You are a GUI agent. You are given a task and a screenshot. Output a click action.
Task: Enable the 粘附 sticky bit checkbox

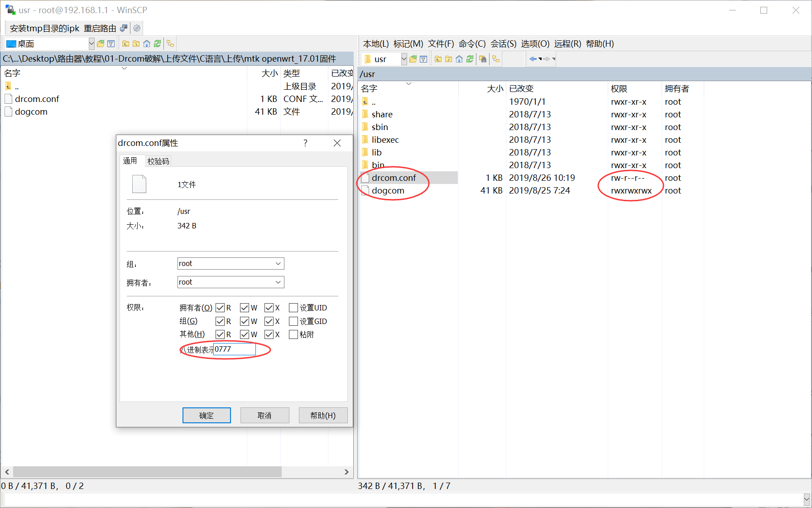(293, 334)
